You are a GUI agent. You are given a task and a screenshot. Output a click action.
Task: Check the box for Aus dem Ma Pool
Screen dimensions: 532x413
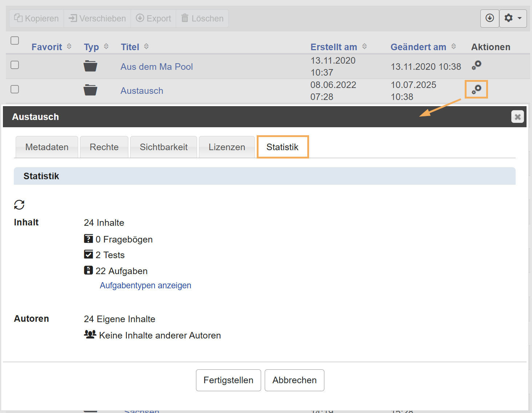(x=15, y=65)
